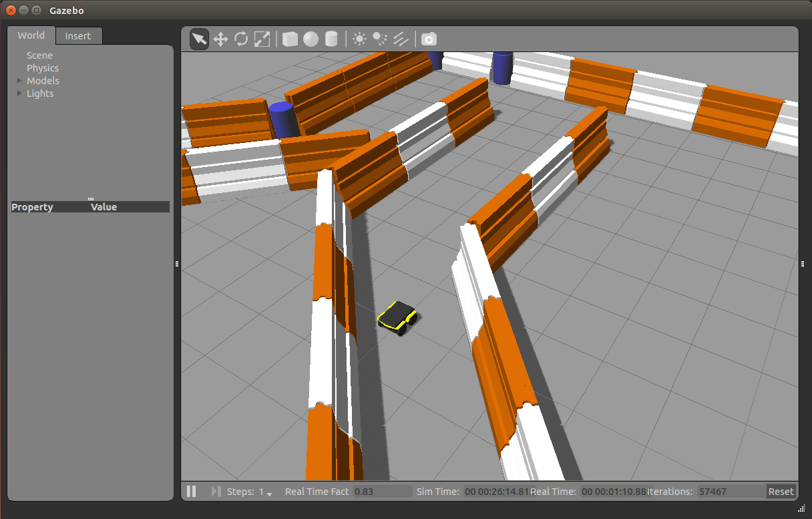Insert a cylinder shape
Image resolution: width=812 pixels, height=519 pixels.
[x=331, y=39]
